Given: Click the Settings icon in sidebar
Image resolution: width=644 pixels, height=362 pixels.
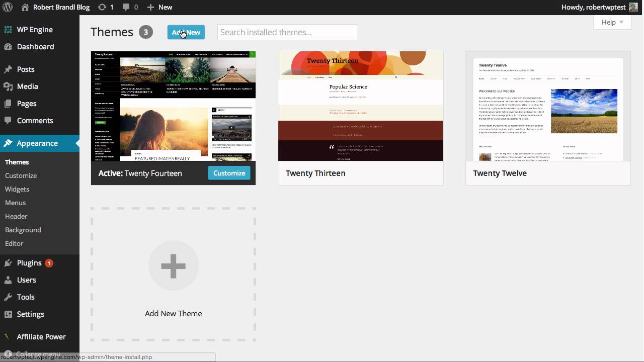Looking at the screenshot, I should click(x=8, y=314).
